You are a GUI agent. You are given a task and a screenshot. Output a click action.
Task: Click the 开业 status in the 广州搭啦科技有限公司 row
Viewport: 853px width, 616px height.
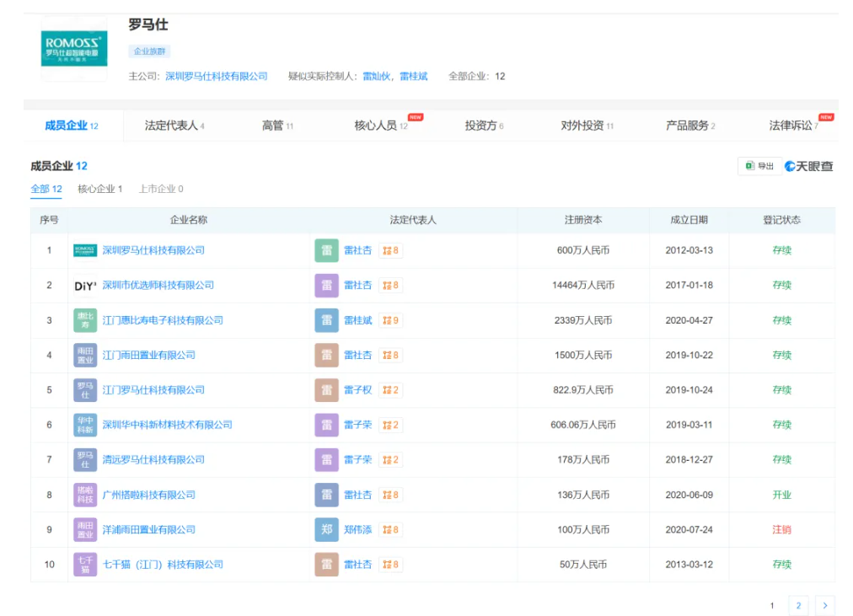[x=781, y=495]
